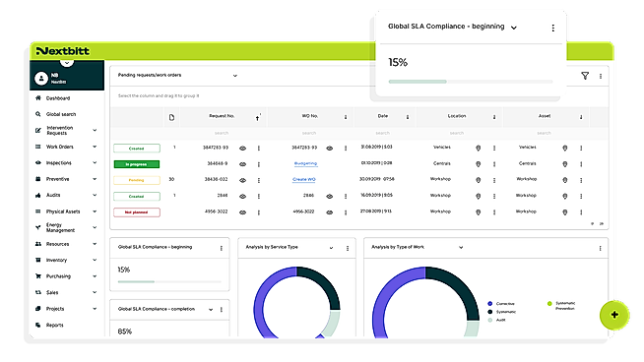View request 384848-9 via eye icon
The height and width of the screenshot is (362, 644).
[x=243, y=164]
